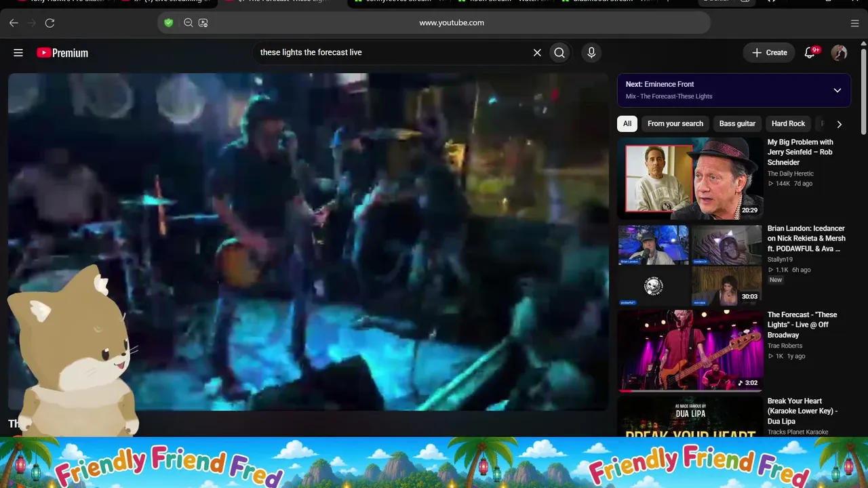
Task: Click the zoom-out magnifier in address bar
Action: pyautogui.click(x=189, y=23)
